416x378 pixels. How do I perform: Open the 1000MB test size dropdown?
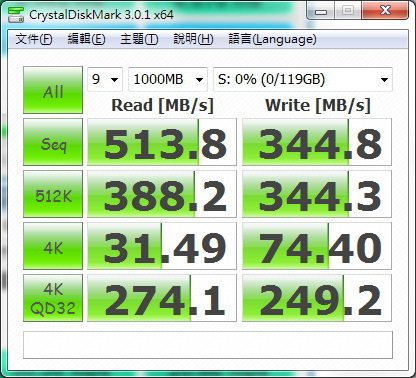click(168, 79)
